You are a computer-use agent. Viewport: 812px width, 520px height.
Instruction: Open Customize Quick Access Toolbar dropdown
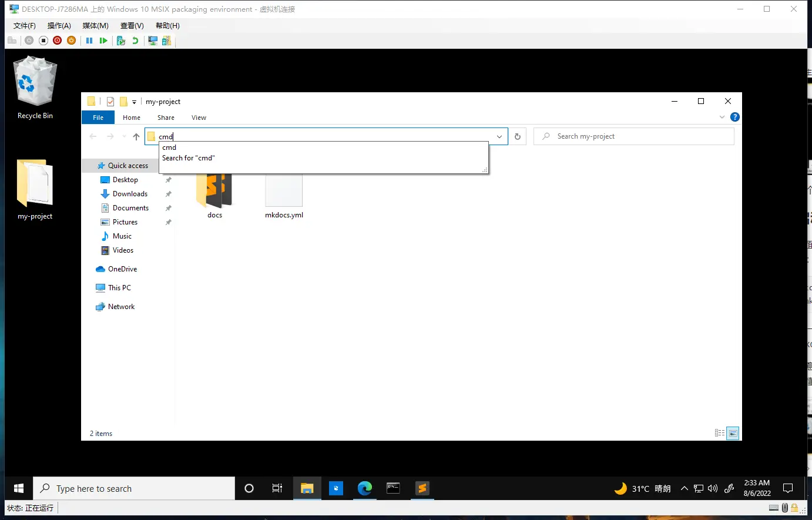[134, 102]
